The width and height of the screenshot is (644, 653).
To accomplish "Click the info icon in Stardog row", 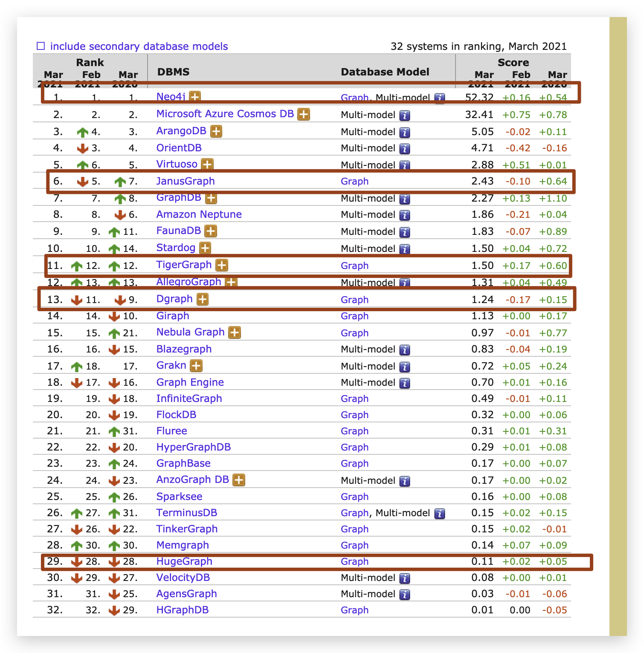I will pos(405,249).
